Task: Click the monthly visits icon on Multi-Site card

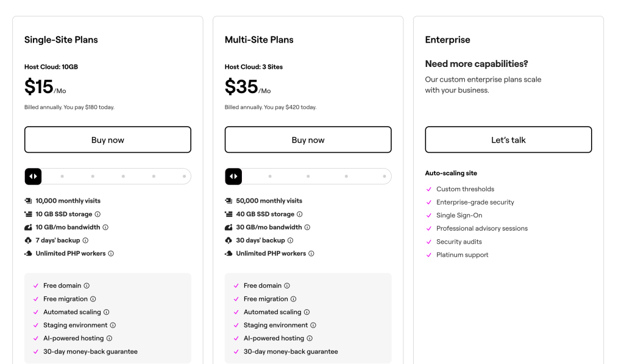Action: 228,200
